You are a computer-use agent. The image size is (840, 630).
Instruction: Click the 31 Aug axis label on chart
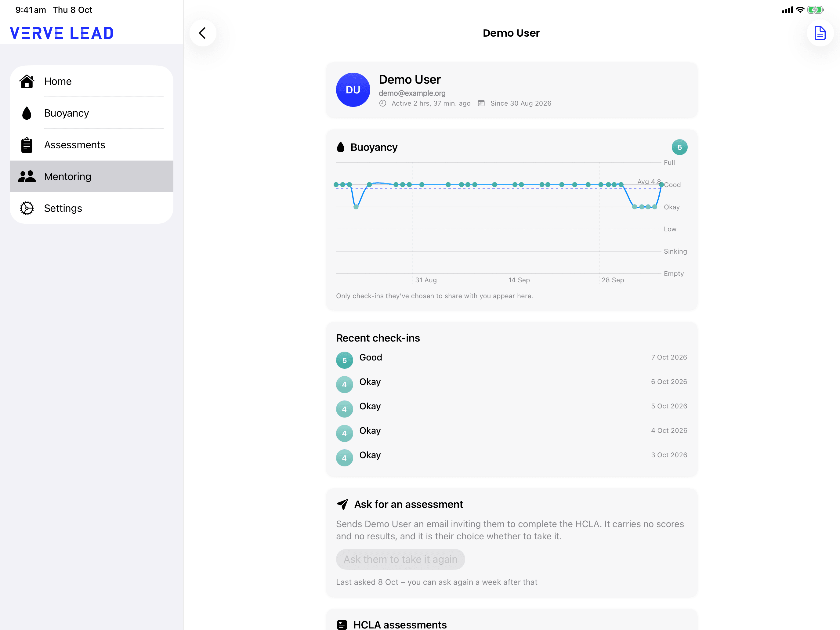click(426, 280)
